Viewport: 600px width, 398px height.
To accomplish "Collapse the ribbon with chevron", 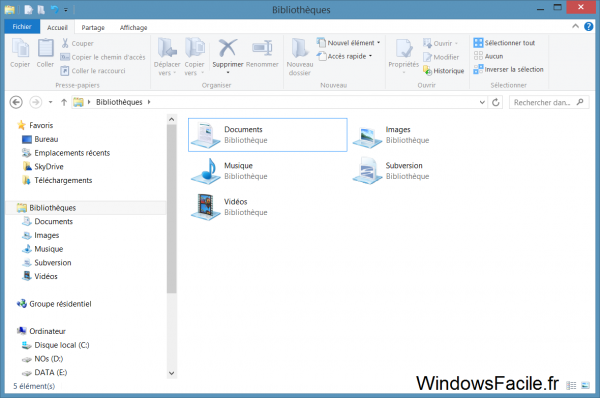I will [x=575, y=26].
